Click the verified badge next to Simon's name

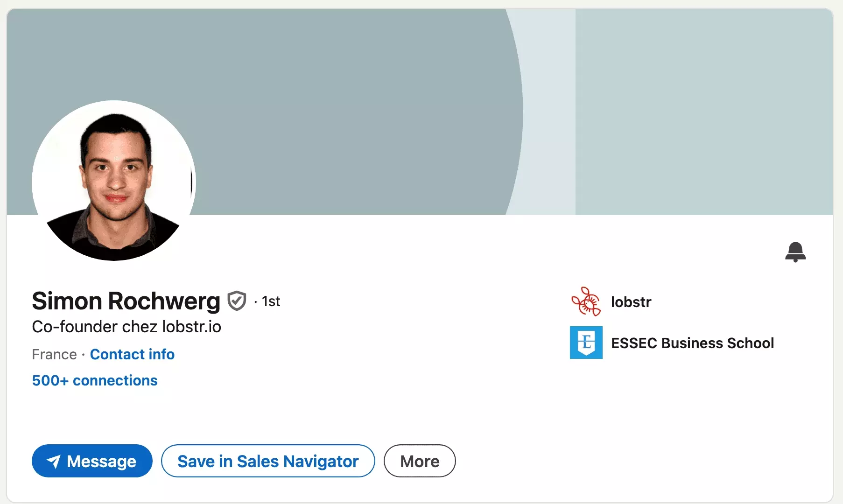click(x=237, y=301)
